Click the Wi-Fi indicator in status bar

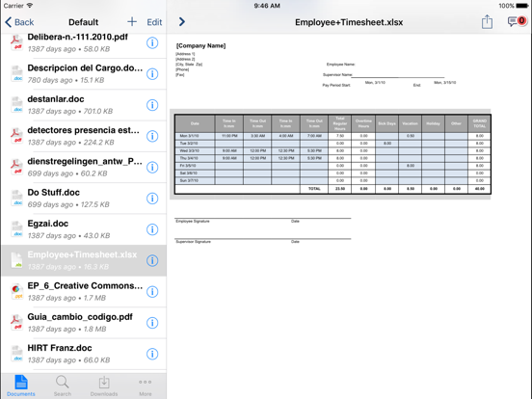(30, 6)
